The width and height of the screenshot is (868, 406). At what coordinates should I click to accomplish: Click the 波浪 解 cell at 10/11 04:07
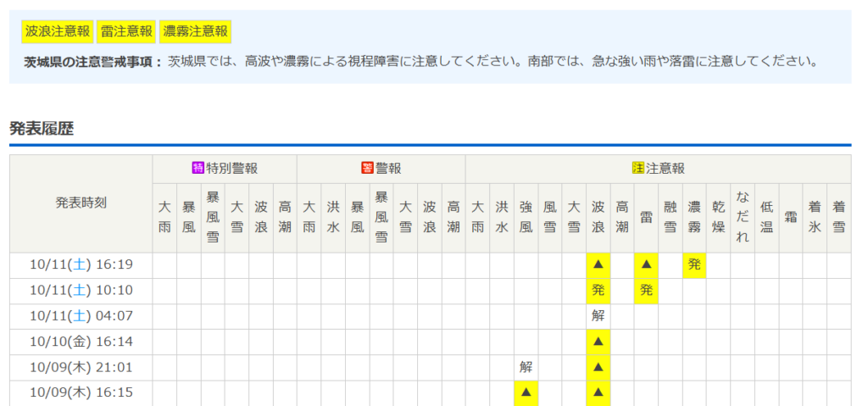pos(598,316)
